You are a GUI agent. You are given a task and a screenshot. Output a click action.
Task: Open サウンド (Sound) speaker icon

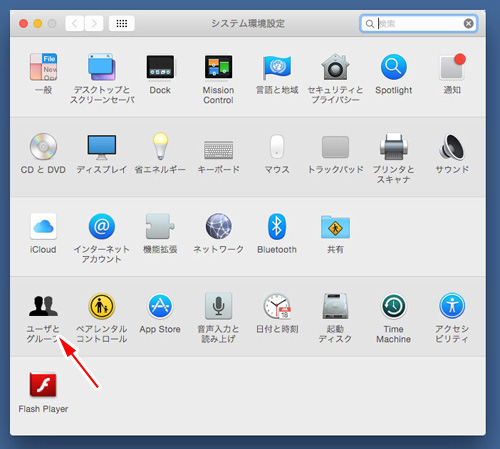pos(452,147)
